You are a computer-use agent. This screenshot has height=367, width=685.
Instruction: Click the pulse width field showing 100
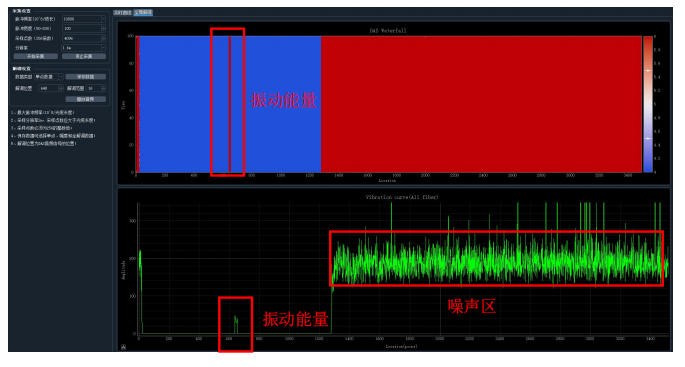[x=84, y=28]
